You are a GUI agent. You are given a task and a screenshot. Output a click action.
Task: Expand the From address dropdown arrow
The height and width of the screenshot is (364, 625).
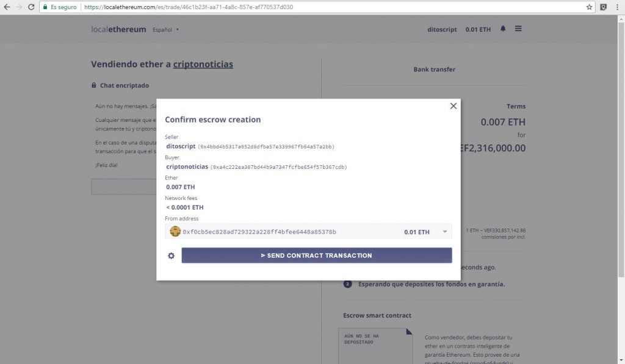[x=445, y=232]
